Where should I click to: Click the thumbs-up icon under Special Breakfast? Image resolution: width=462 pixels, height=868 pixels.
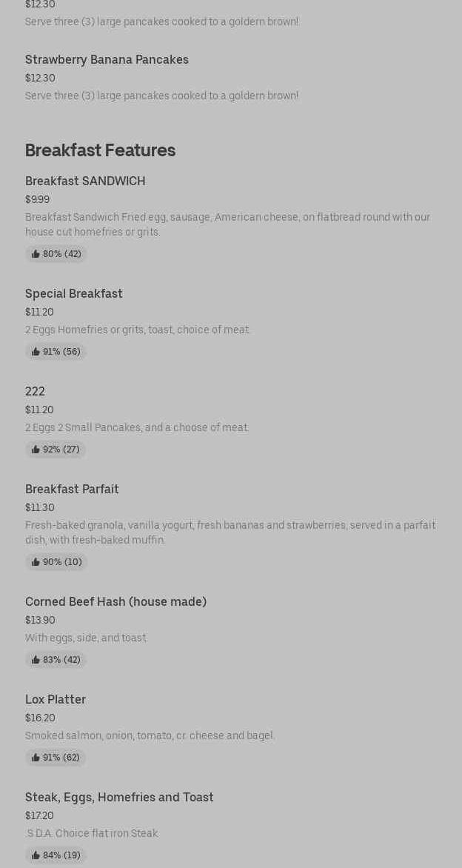36,352
